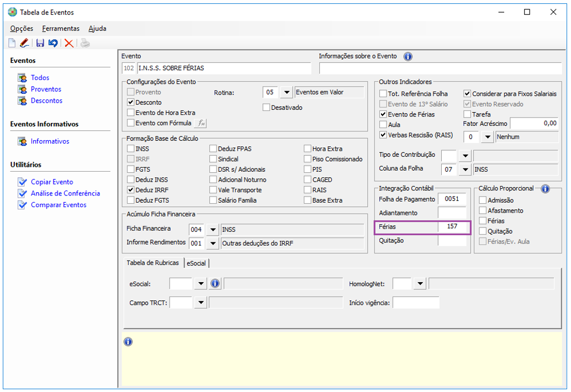Tick the Desativado checkbox
This screenshot has width=571, height=392.
(x=266, y=107)
